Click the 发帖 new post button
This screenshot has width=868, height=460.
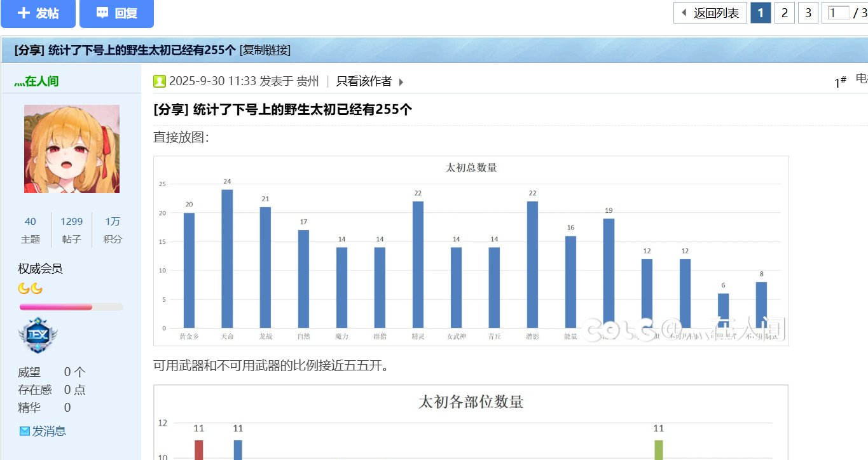(x=38, y=13)
